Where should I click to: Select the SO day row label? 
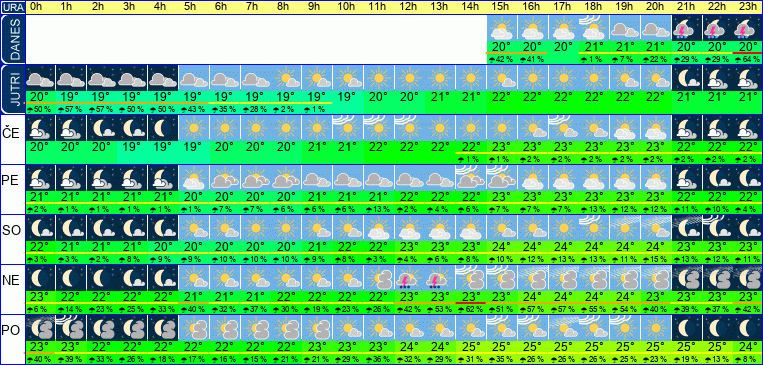(11, 230)
